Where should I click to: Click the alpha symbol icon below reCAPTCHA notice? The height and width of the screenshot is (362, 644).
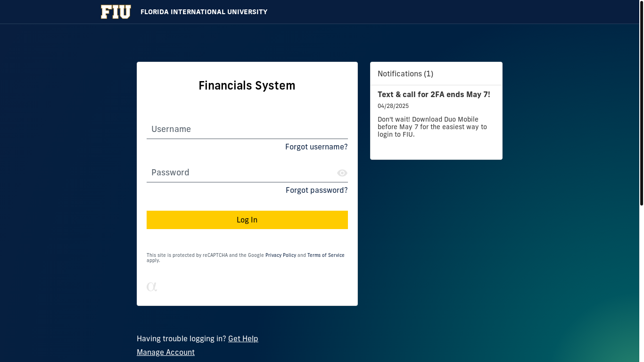coord(152,286)
